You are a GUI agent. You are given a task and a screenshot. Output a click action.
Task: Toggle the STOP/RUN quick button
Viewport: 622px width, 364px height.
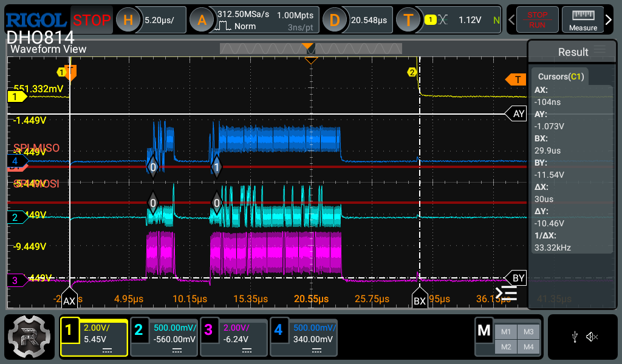(537, 20)
